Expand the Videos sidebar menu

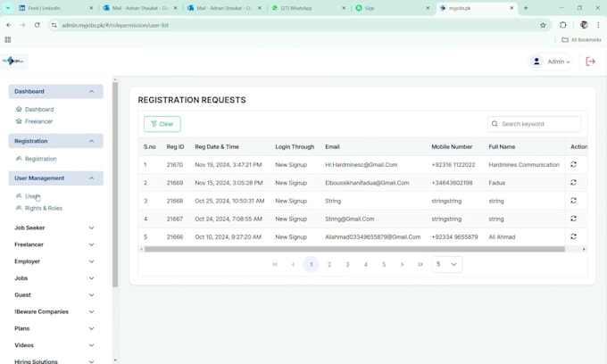point(54,345)
